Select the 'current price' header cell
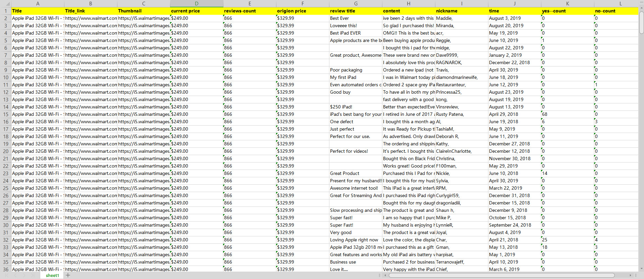The height and width of the screenshot is (279, 644). [x=197, y=11]
